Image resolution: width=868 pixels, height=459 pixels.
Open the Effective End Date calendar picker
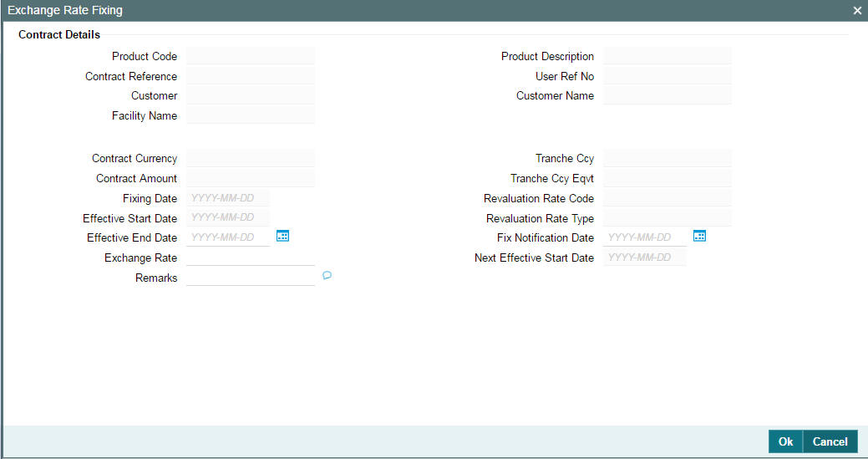[x=283, y=237]
